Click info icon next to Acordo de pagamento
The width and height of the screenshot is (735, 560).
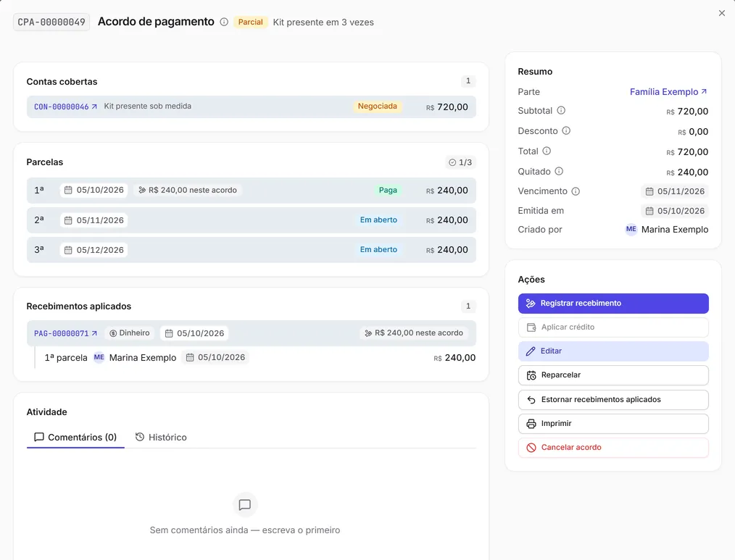(x=224, y=22)
